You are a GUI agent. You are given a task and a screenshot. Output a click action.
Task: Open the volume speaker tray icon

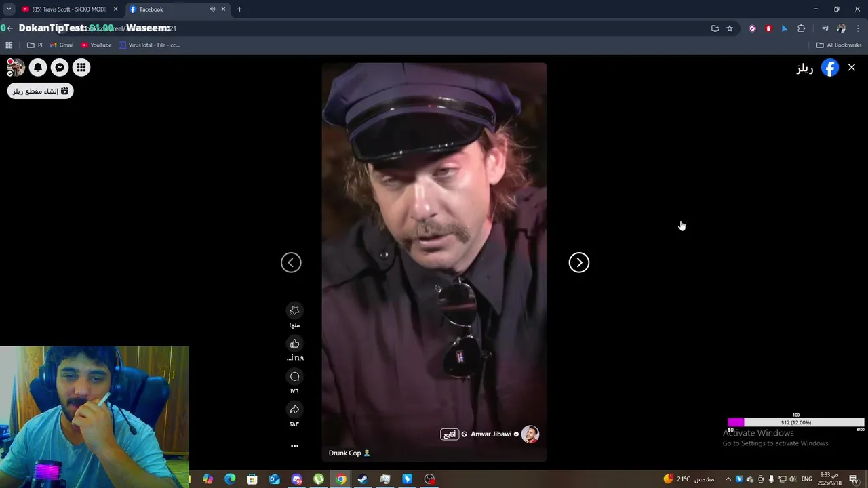(x=793, y=479)
